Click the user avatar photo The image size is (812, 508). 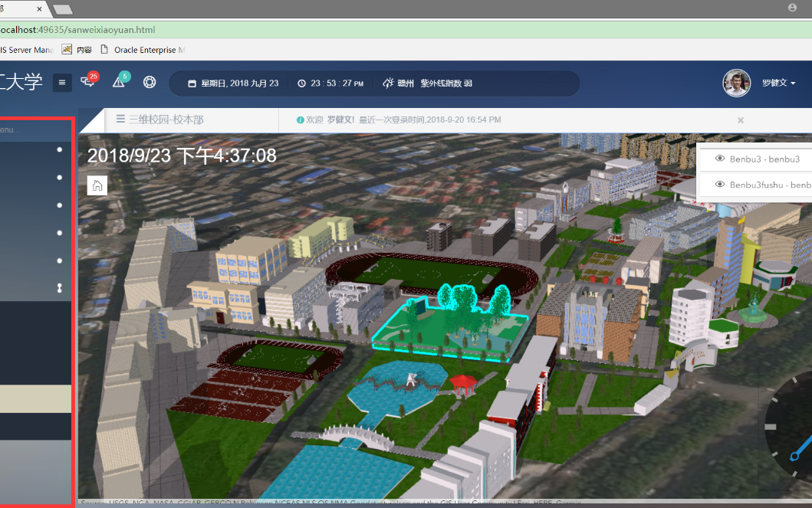[x=736, y=83]
